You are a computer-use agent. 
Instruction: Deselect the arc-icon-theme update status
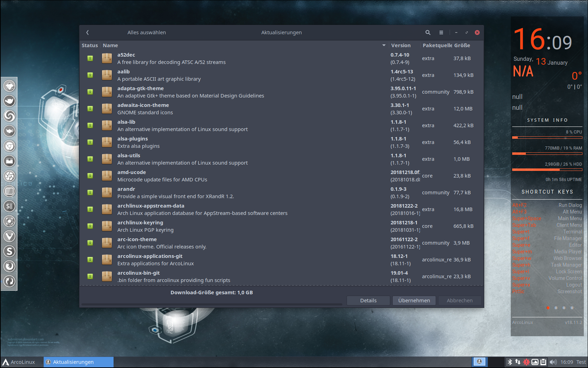(x=90, y=243)
